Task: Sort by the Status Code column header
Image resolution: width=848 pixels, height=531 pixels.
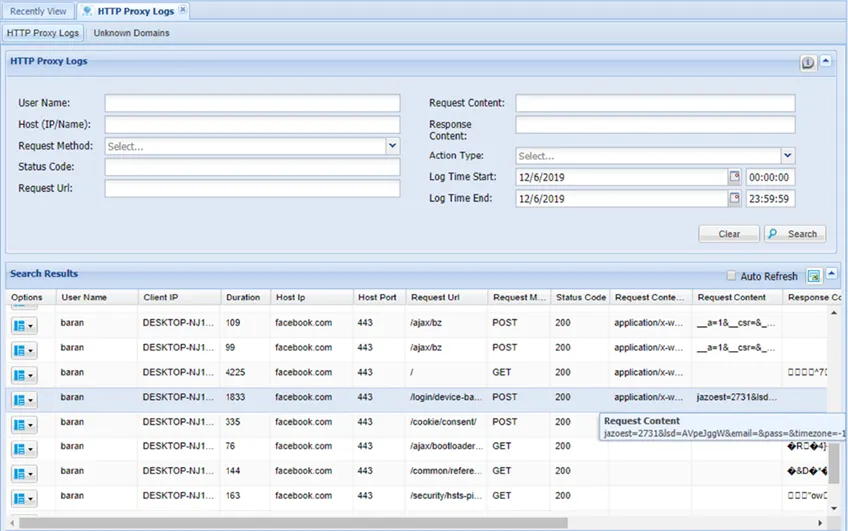Action: [580, 297]
